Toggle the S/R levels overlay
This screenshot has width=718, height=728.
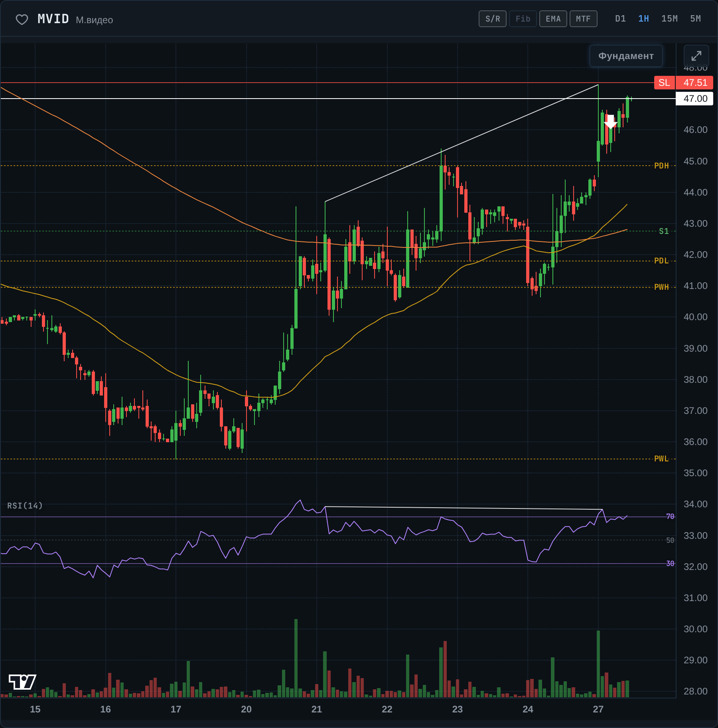(493, 19)
